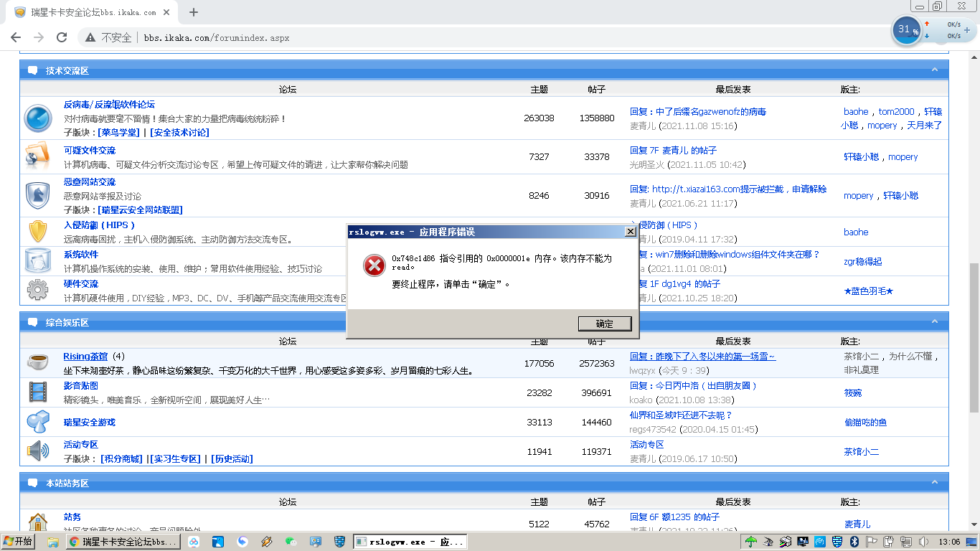This screenshot has width=980, height=551.
Task: Collapse the 综合娱乐区 section
Action: click(x=935, y=322)
